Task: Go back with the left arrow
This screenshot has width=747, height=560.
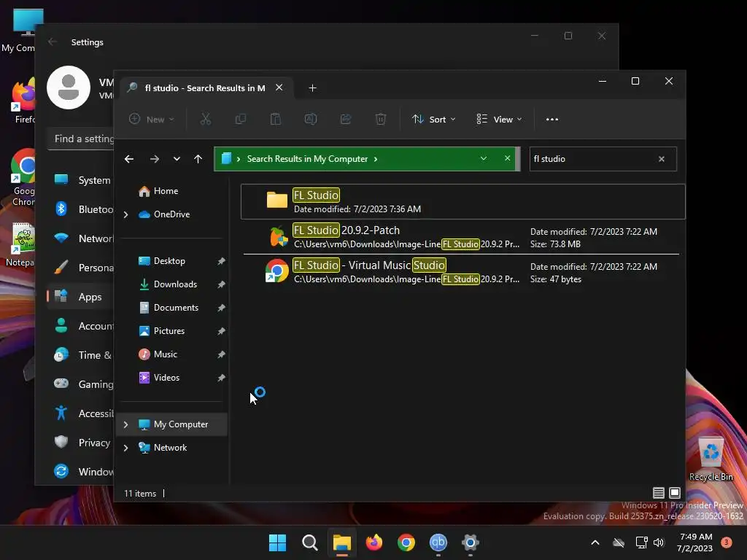Action: point(129,159)
